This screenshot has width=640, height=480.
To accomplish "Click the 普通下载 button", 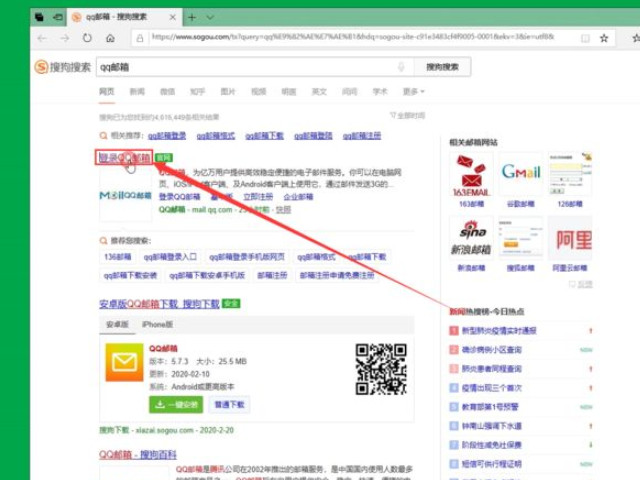I will coord(229,404).
